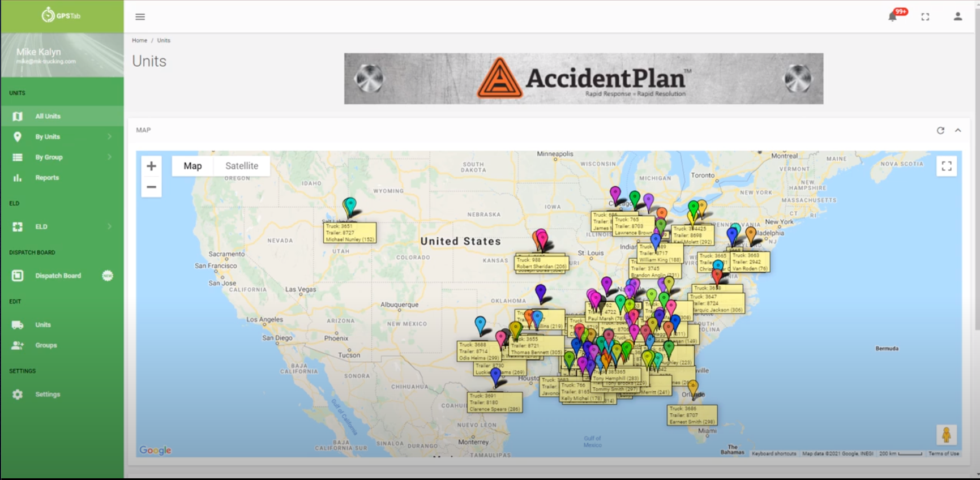Toggle the map's fullscreen view
980x480 pixels.
coord(947,166)
